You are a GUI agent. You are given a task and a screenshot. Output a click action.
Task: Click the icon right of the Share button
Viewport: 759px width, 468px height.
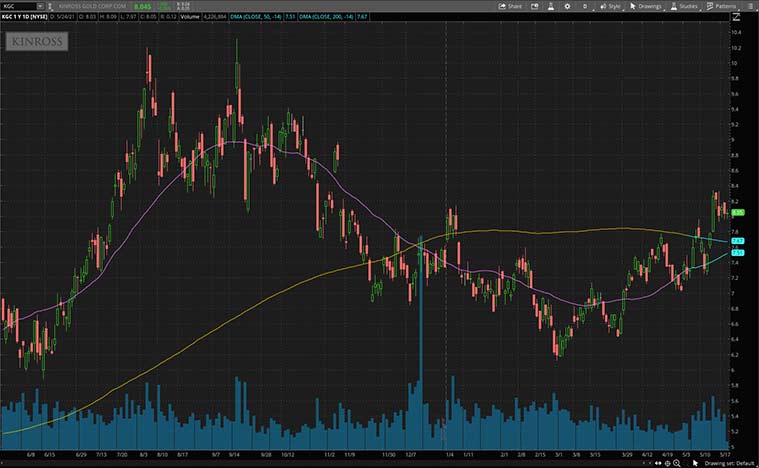534,6
